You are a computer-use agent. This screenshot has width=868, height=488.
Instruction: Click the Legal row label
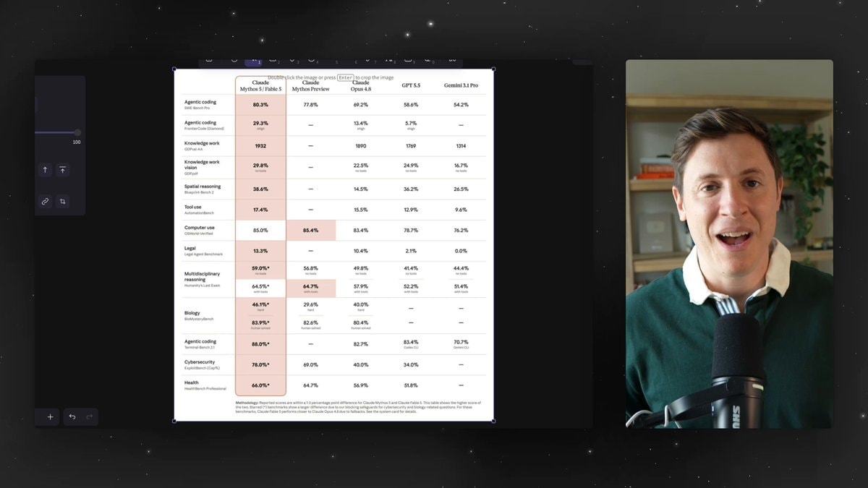pyautogui.click(x=203, y=251)
